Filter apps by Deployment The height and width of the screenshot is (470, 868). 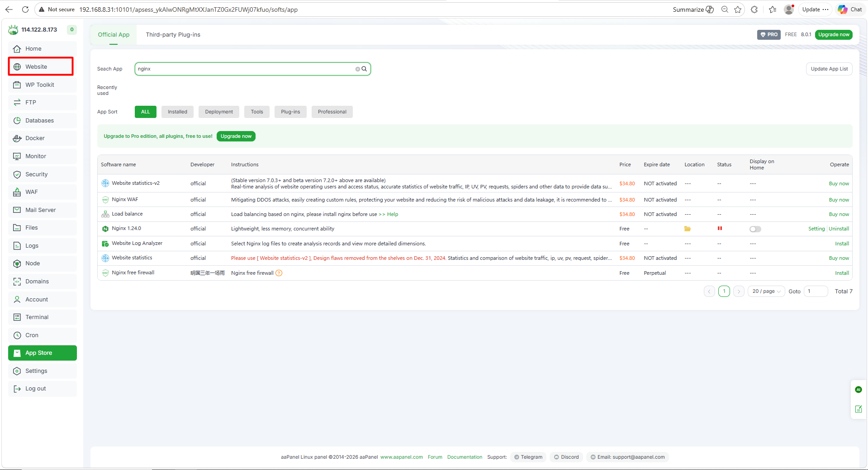(x=219, y=112)
